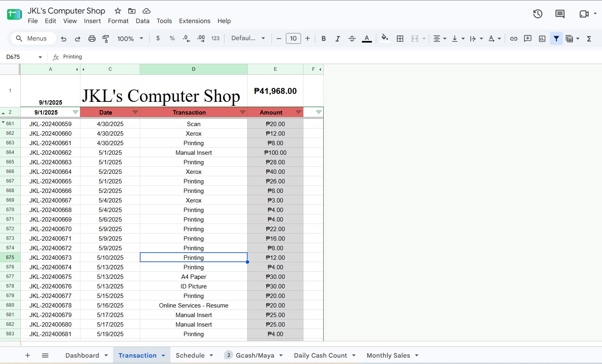Viewport: 602px width, 364px height.
Task: Open version history clock icon
Action: [x=538, y=14]
